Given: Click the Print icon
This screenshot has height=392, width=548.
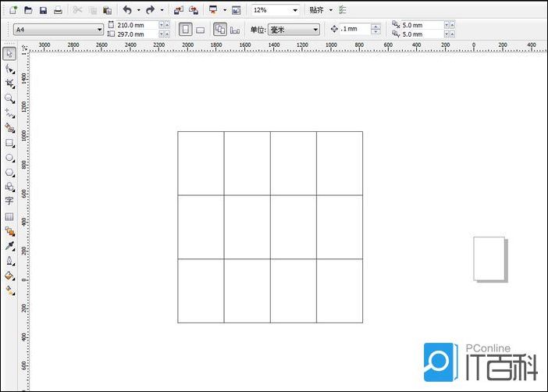Looking at the screenshot, I should (x=58, y=10).
